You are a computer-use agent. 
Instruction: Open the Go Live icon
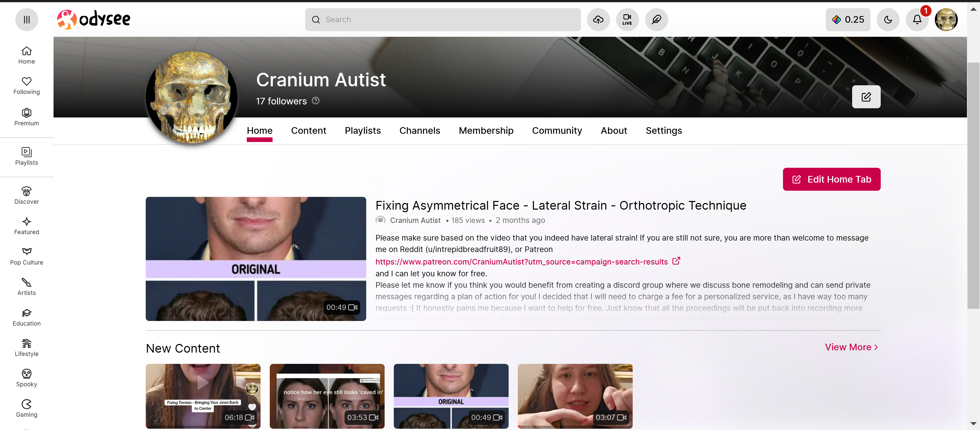[x=627, y=19]
